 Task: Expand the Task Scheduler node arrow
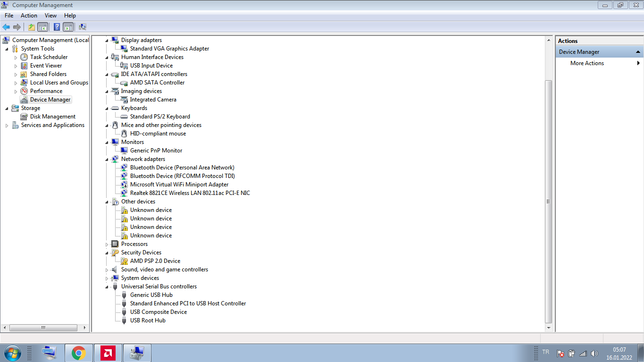16,57
